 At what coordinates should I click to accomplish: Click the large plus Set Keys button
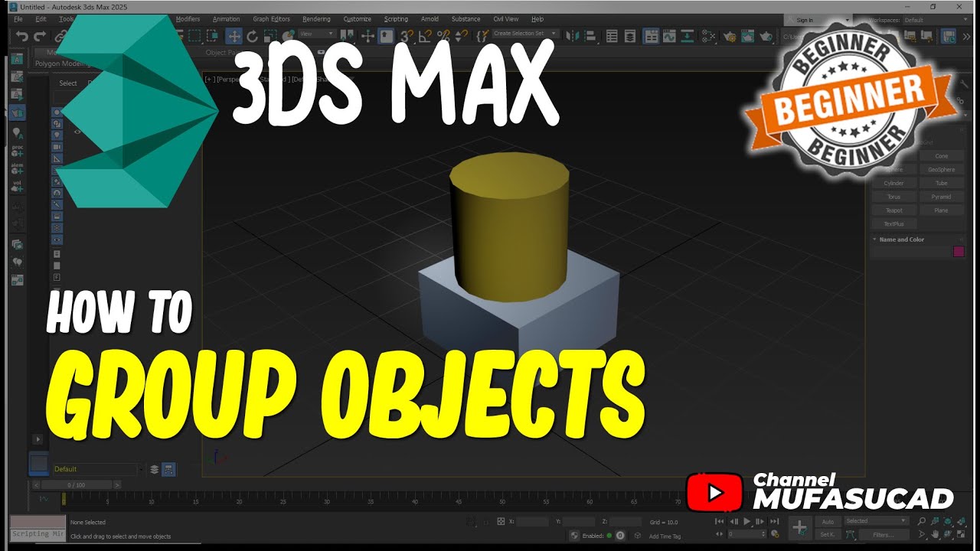tap(799, 527)
